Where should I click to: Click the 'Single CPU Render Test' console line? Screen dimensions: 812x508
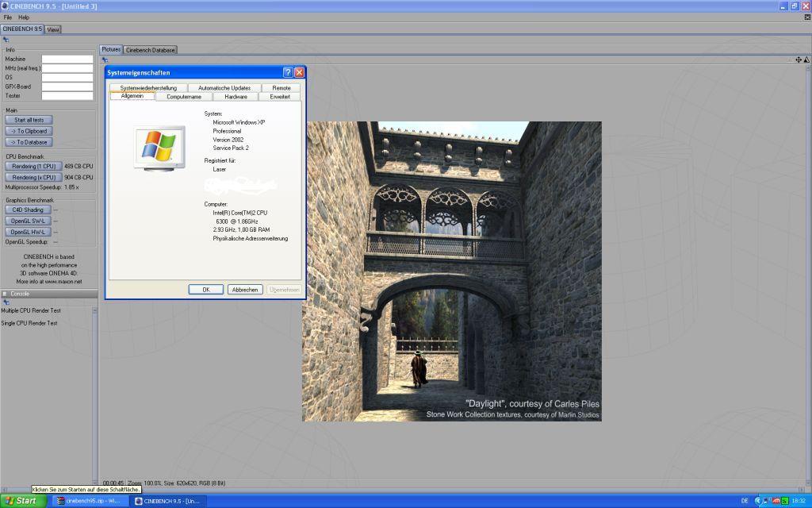pos(29,323)
